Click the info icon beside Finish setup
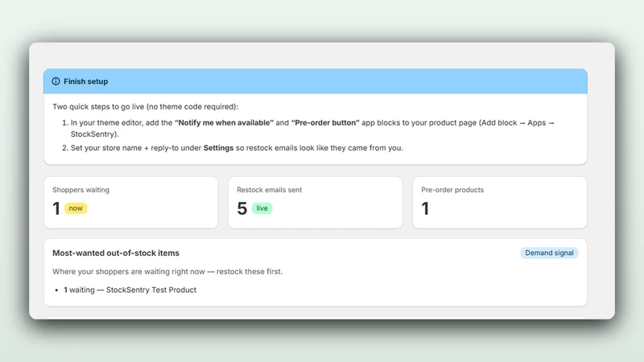Image resolution: width=644 pixels, height=362 pixels. [x=56, y=81]
